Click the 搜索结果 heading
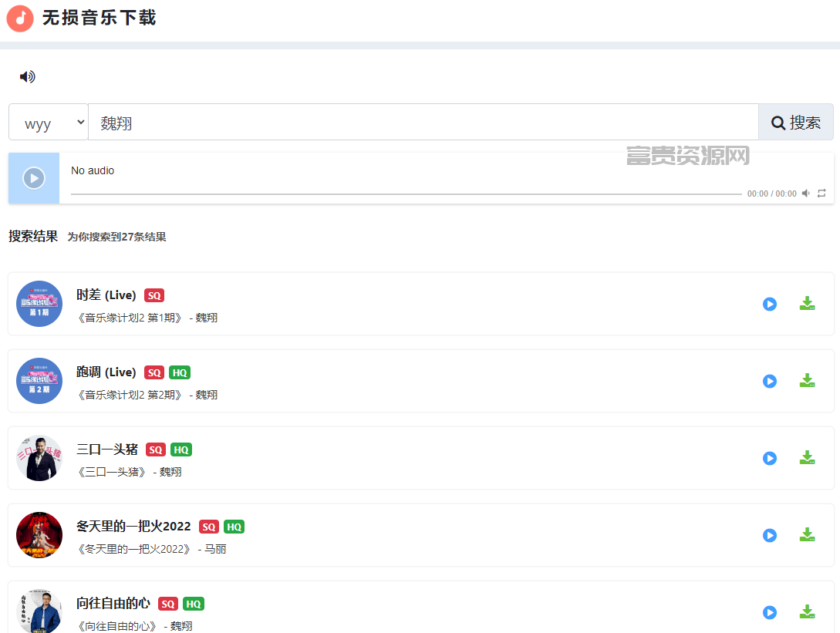Viewport: 840px width, 633px height. point(33,236)
